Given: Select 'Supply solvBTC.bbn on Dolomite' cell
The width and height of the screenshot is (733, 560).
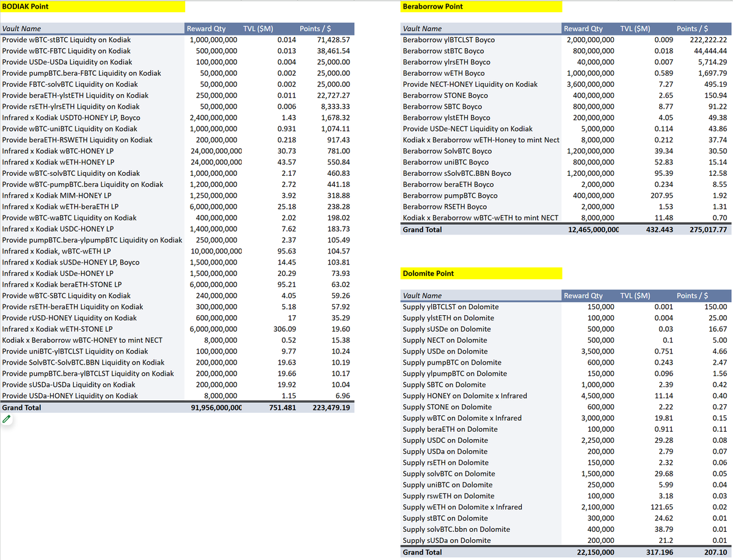Looking at the screenshot, I should tap(456, 529).
